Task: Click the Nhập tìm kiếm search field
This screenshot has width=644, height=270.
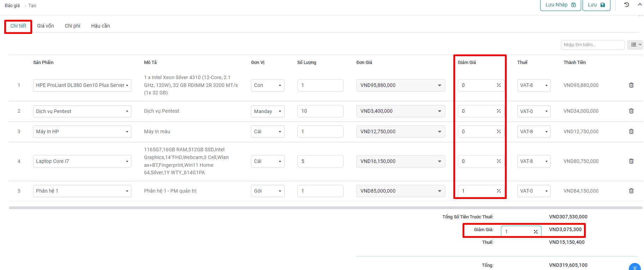Action: coord(592,45)
